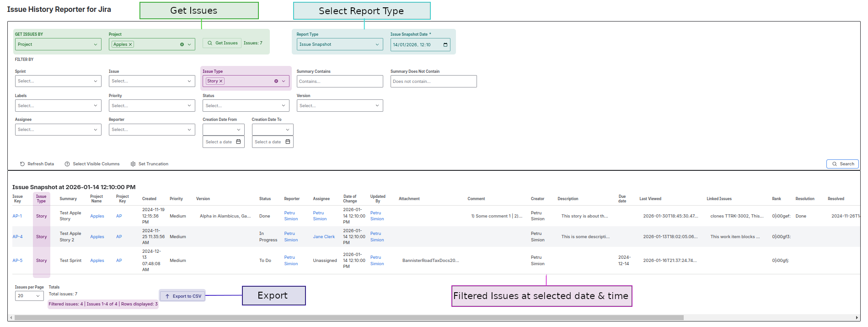Open Jane Clerk assignee link

pos(324,237)
